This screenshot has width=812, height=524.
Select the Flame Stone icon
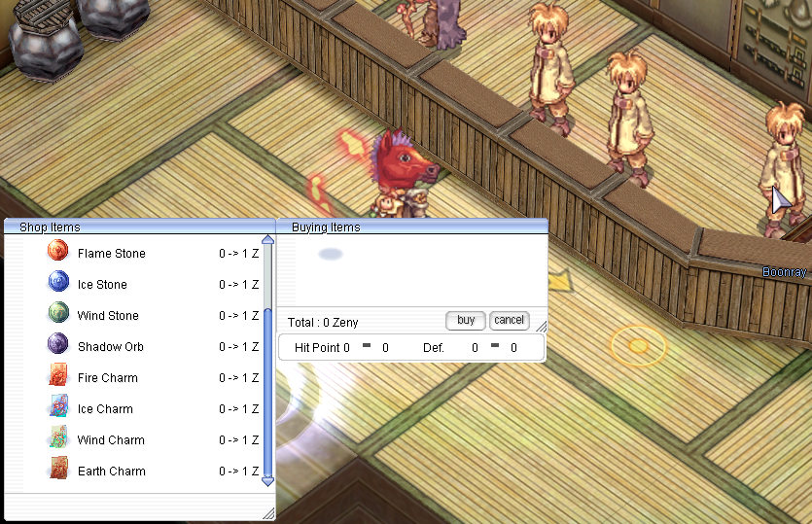click(x=58, y=253)
